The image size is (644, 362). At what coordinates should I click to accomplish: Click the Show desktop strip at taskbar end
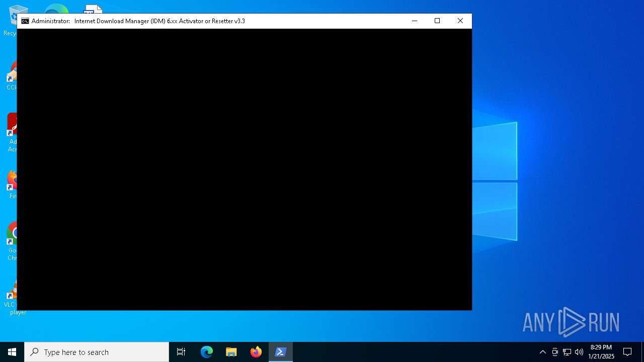(642, 352)
